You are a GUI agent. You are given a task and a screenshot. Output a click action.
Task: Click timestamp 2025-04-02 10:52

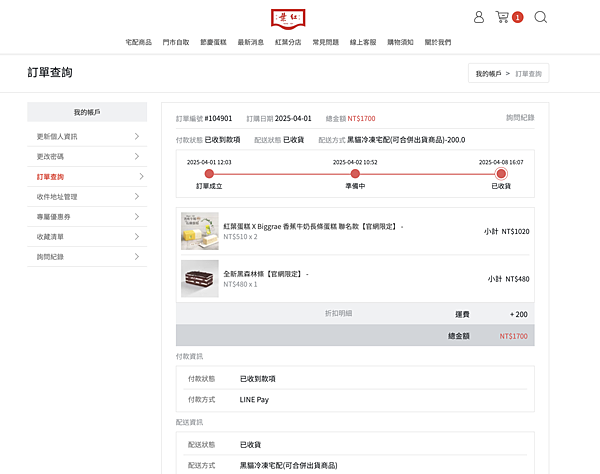pyautogui.click(x=355, y=162)
